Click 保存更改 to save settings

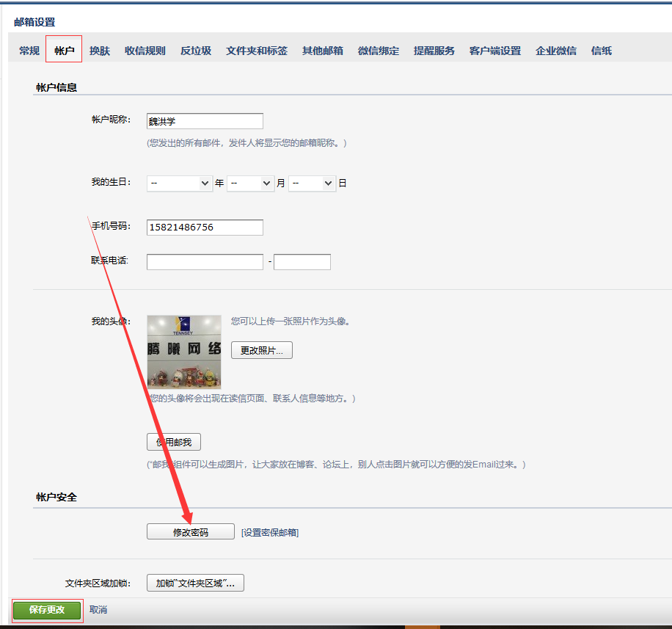tap(46, 610)
